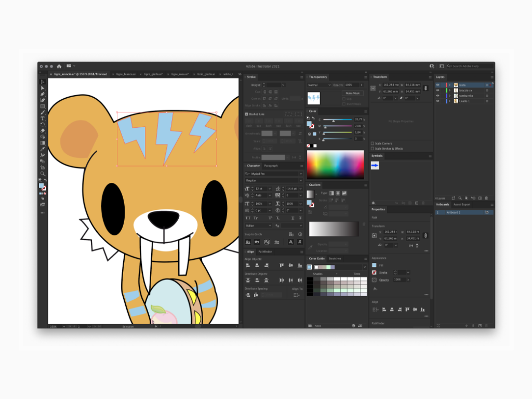Switch to the tigre_rosa.ai document tab
The image size is (532, 399).
click(180, 74)
